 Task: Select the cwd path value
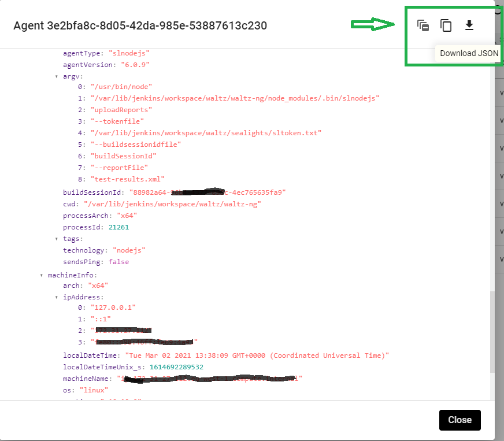tap(172, 203)
